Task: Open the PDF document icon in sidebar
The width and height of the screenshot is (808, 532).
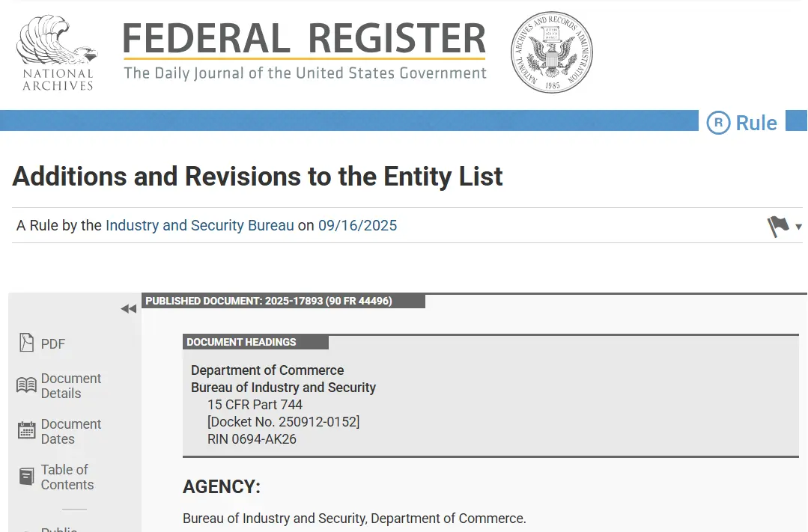Action: [26, 343]
